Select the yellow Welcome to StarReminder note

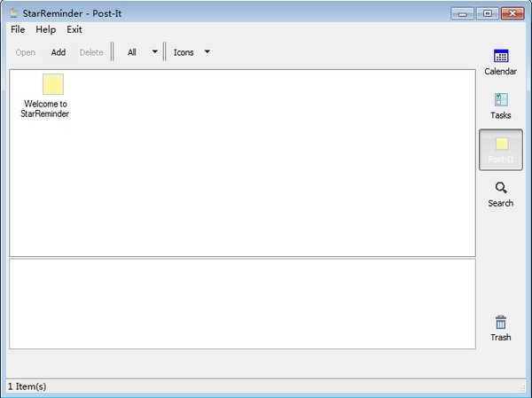pyautogui.click(x=53, y=84)
